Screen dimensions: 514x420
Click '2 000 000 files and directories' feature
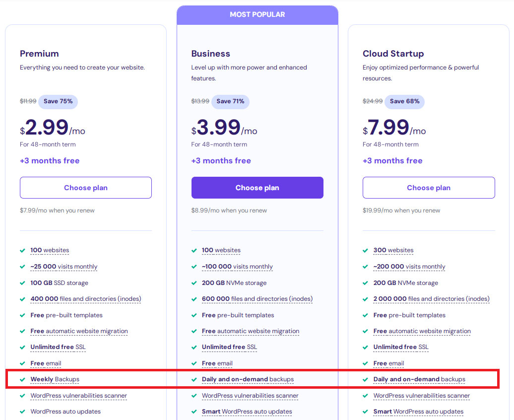point(432,298)
